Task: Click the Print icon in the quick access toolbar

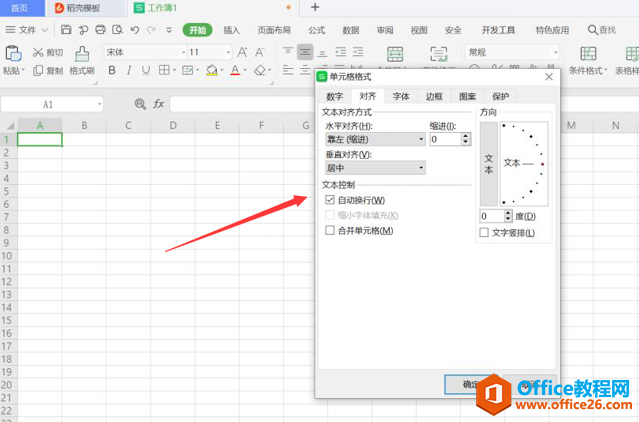Action: (100, 30)
